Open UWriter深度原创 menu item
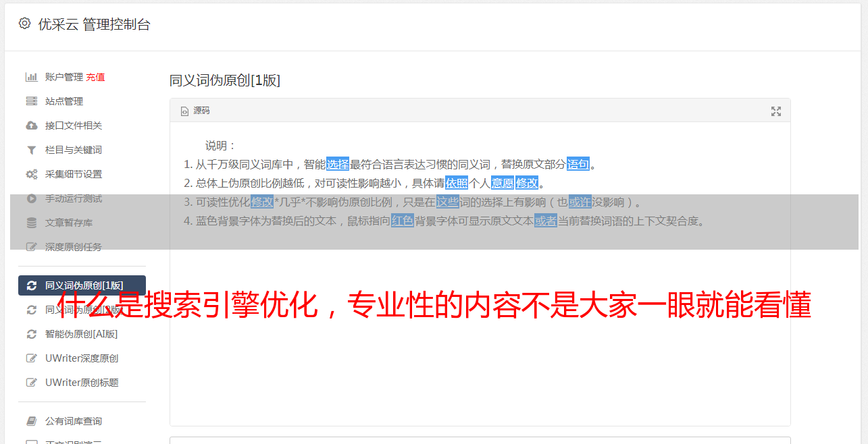This screenshot has width=868, height=444. (x=82, y=358)
